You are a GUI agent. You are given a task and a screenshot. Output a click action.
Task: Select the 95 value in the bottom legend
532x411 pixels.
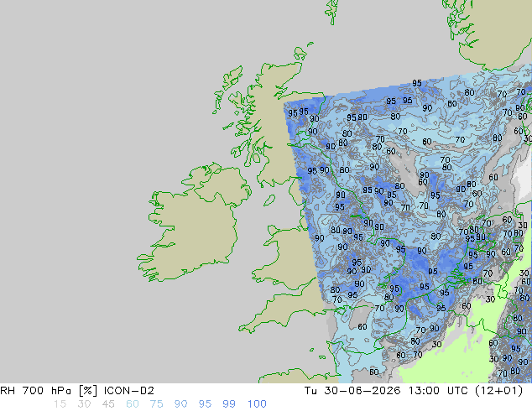tap(205, 404)
